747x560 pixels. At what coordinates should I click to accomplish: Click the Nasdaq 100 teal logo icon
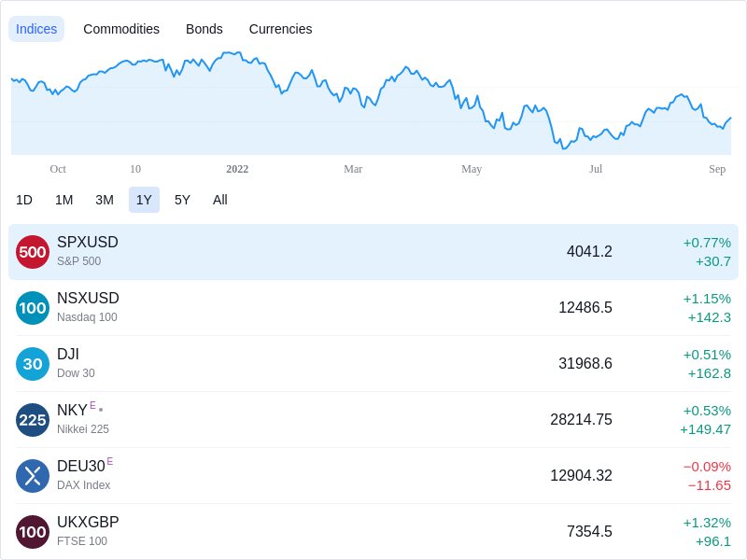pos(33,308)
